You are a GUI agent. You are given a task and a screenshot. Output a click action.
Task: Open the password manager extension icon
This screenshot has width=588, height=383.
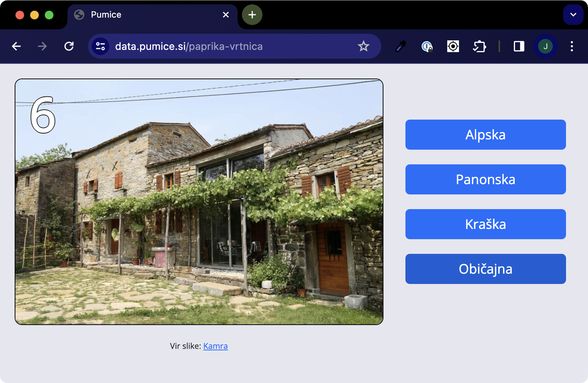point(427,46)
